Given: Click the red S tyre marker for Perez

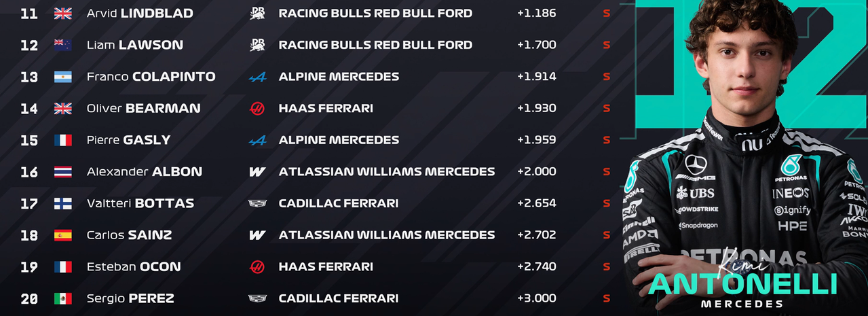Looking at the screenshot, I should point(607,298).
